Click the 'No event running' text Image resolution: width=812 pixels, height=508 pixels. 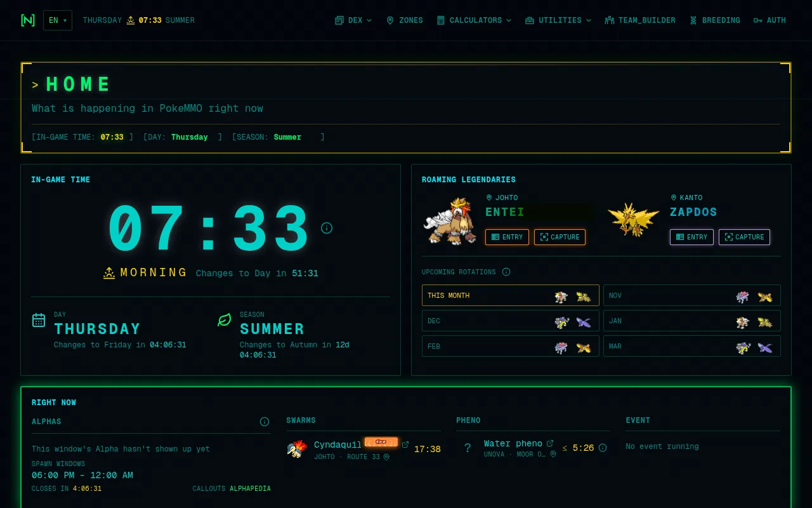coord(662,446)
